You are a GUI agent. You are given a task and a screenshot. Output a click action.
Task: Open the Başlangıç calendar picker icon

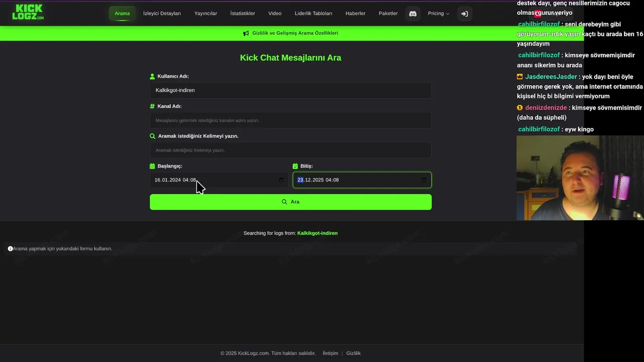(281, 180)
